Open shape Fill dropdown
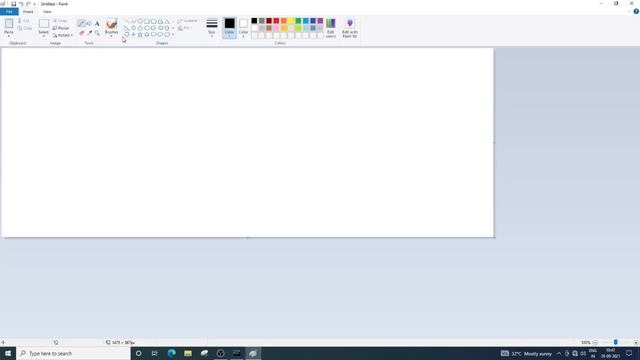The image size is (640, 360). coord(185,28)
